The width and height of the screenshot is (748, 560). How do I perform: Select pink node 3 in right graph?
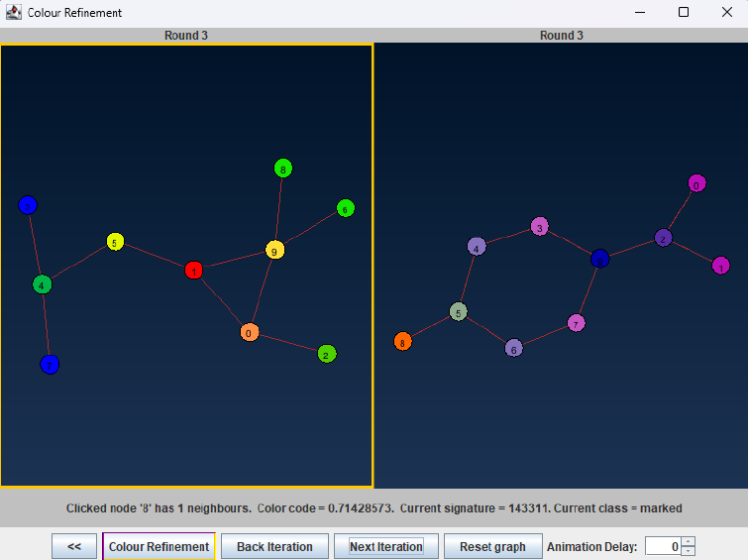tap(540, 227)
